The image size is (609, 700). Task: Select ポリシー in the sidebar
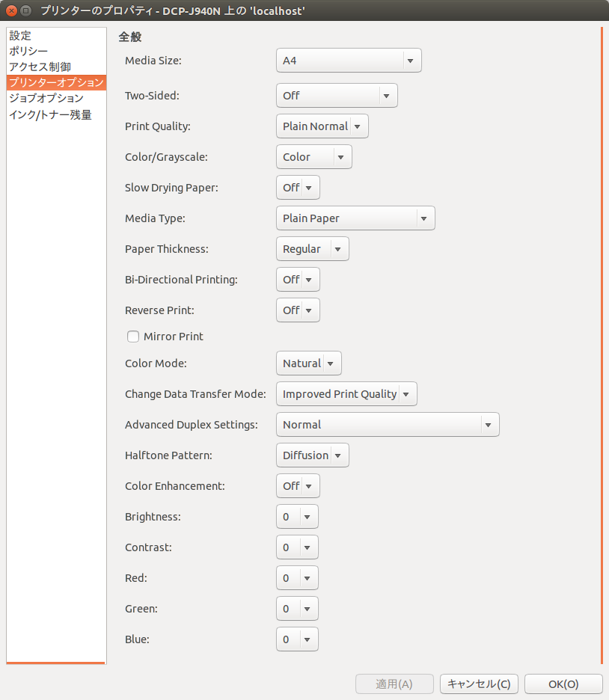(x=56, y=51)
